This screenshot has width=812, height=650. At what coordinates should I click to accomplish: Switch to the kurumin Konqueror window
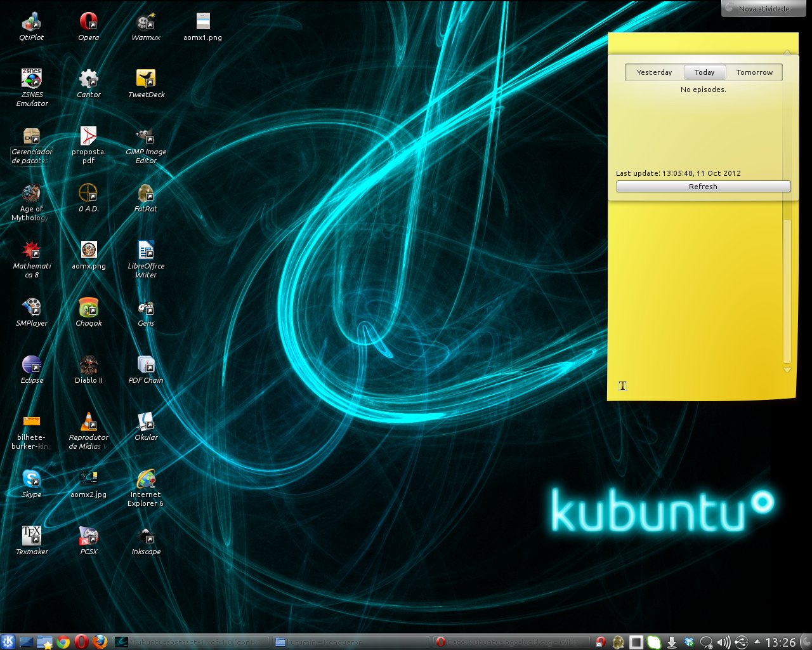coord(351,642)
